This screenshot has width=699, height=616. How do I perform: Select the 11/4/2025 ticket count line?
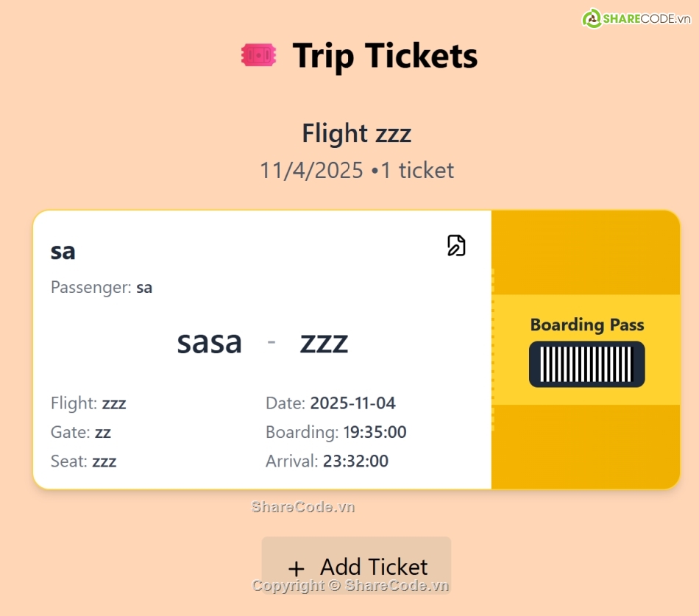click(x=356, y=171)
